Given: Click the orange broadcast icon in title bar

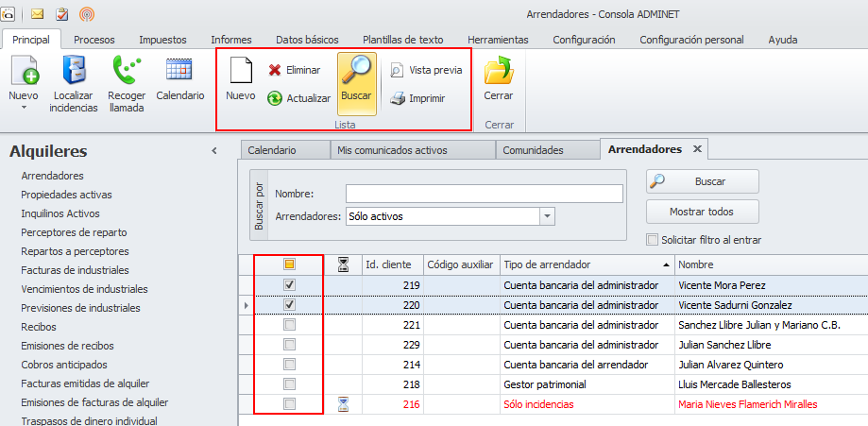Looking at the screenshot, I should coord(86,14).
